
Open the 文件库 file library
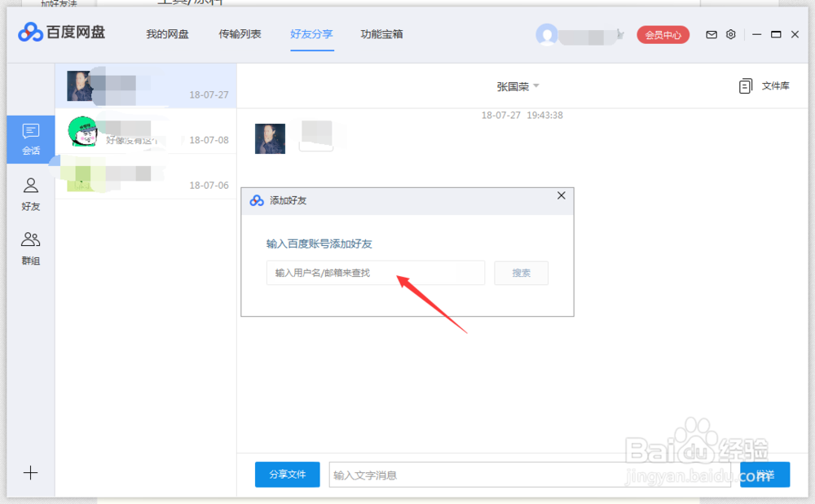coord(767,85)
